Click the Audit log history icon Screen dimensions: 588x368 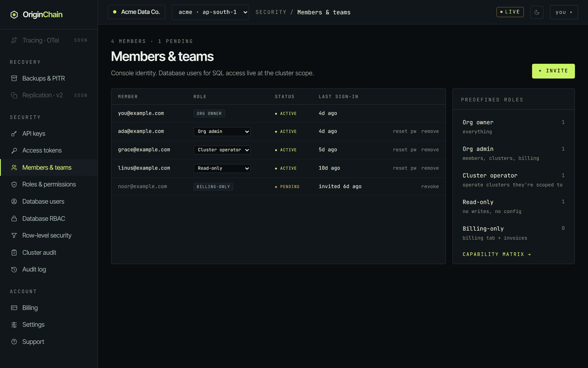(14, 269)
